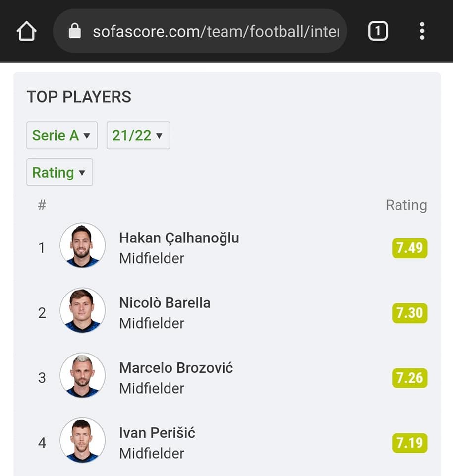Click the 7.49 rating badge
This screenshot has height=476, width=453.
409,248
